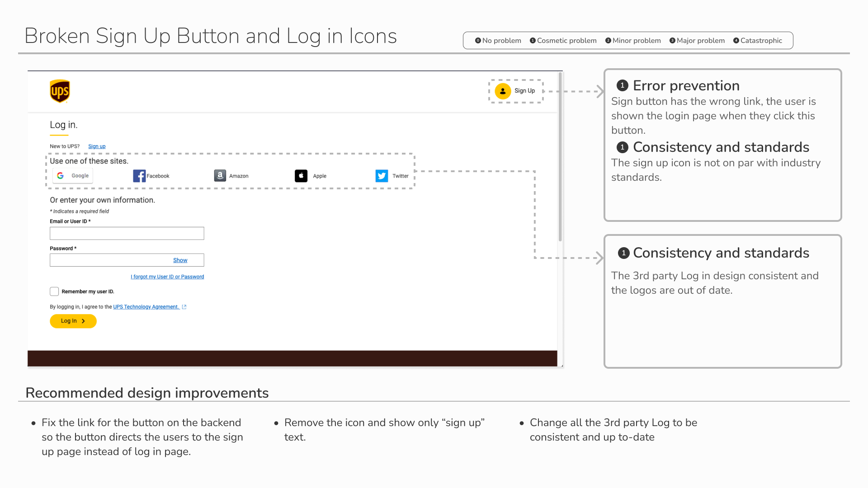Click the Email or User ID field
The height and width of the screenshot is (488, 868).
tap(127, 233)
